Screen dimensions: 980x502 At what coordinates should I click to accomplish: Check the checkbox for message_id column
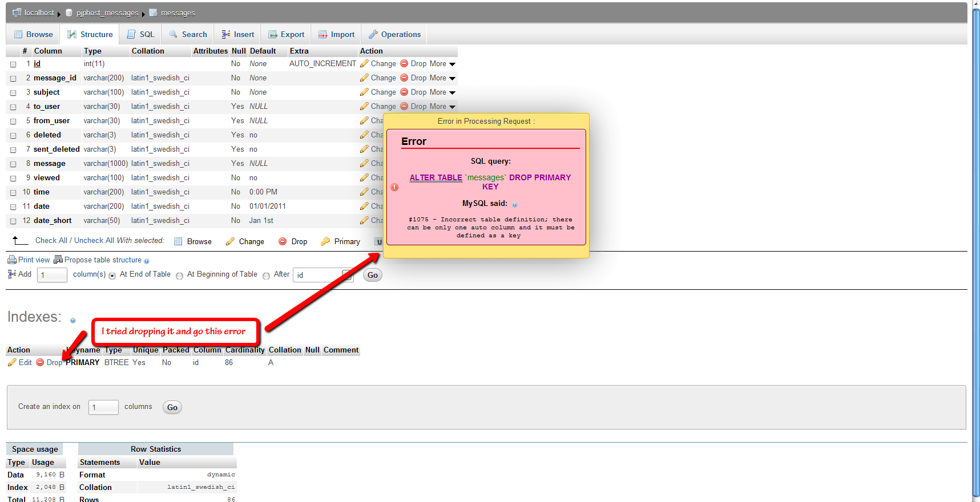click(13, 79)
